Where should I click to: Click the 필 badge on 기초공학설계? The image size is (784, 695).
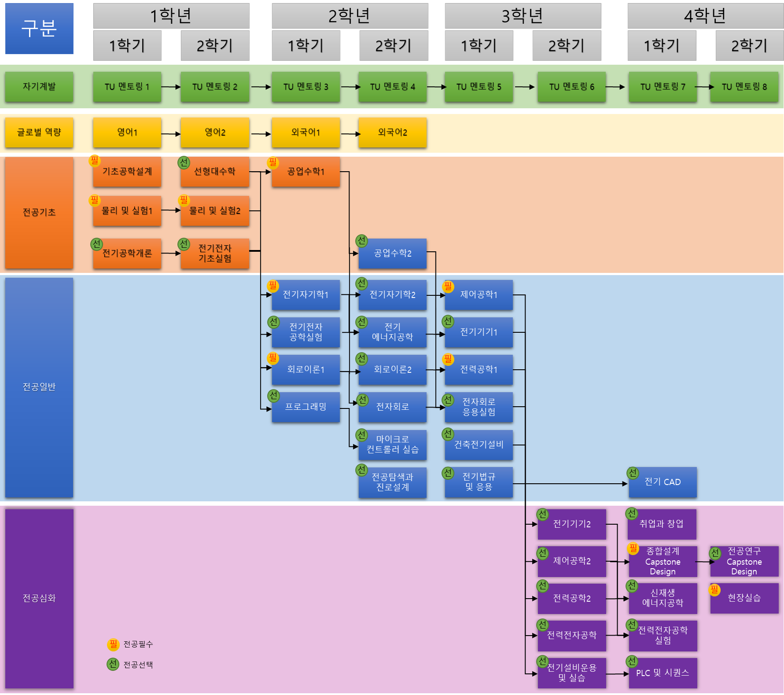(x=95, y=161)
